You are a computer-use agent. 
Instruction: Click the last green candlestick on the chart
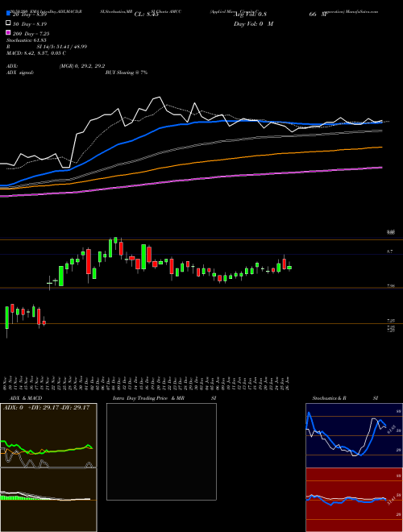click(289, 268)
